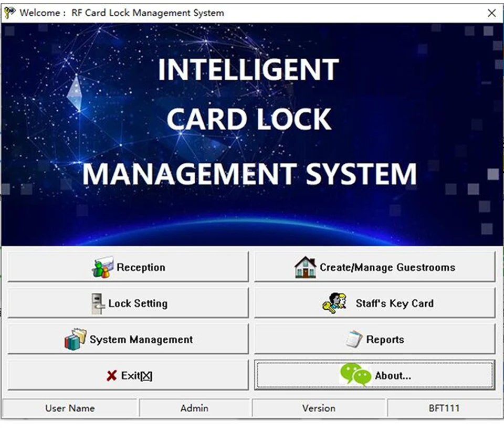This screenshot has width=504, height=442.
Task: Open the System Management button
Action: pos(128,339)
